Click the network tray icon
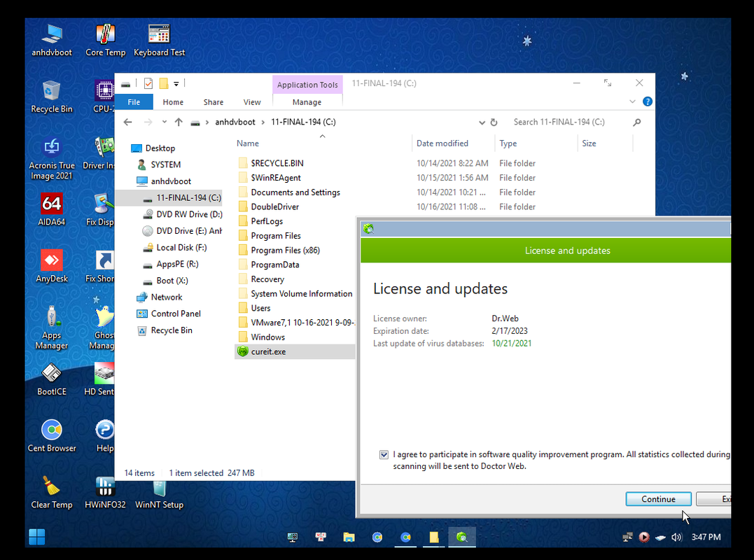 point(627,537)
